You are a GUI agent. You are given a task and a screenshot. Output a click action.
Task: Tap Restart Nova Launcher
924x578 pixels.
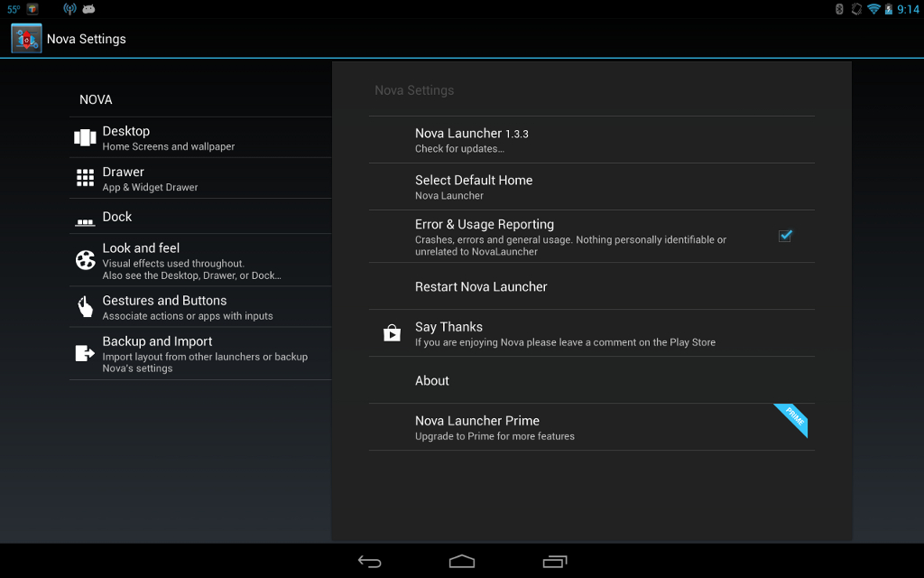592,286
